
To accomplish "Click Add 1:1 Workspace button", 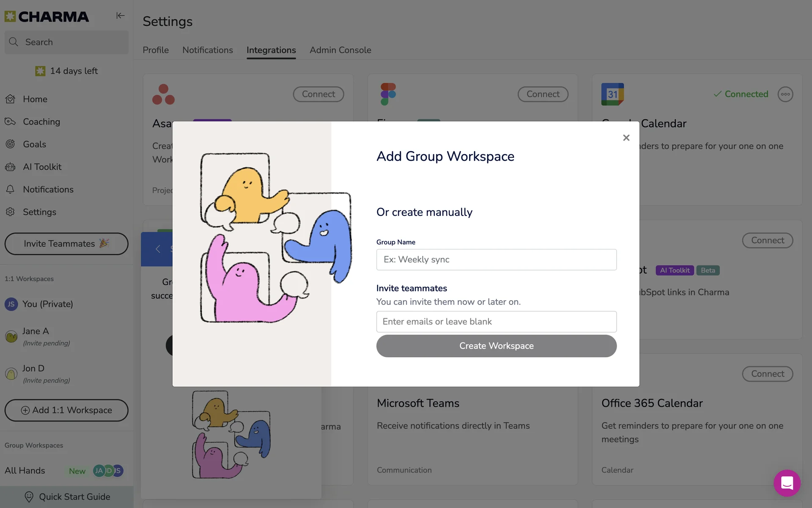I will coord(66,410).
